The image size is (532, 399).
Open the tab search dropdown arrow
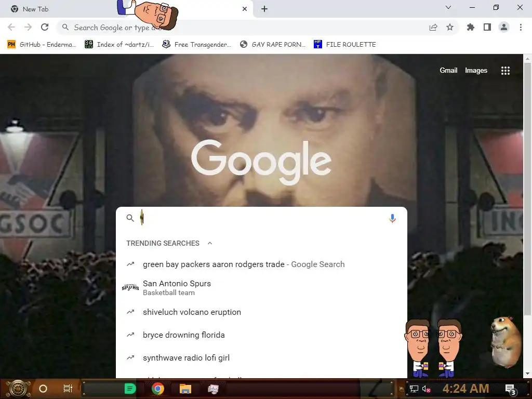448,7
